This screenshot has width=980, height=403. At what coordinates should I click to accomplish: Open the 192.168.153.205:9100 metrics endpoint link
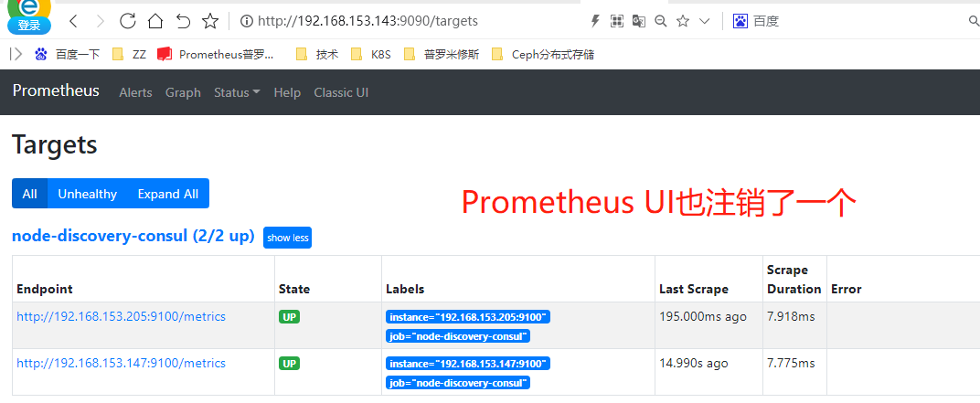pos(122,316)
